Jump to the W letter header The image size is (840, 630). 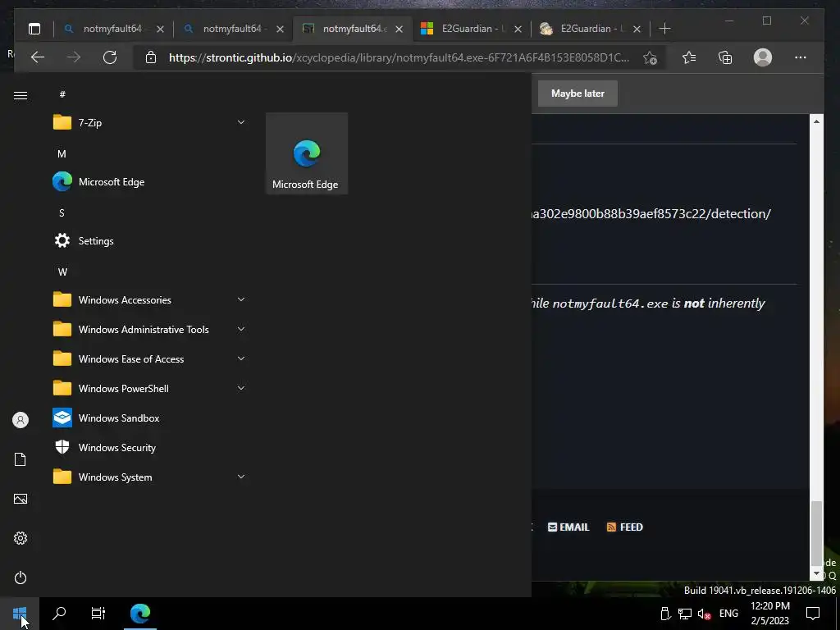coord(62,272)
